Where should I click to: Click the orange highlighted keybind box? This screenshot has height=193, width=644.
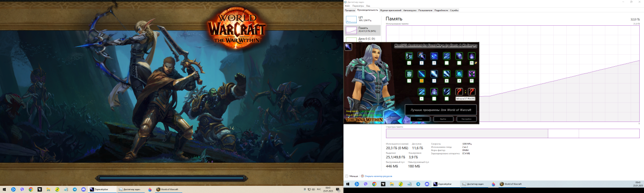click(421, 81)
